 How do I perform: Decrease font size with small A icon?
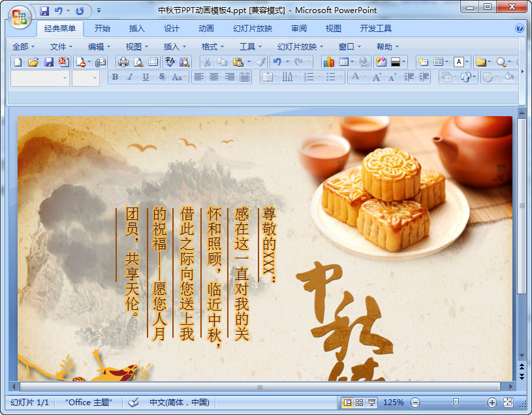coord(392,77)
